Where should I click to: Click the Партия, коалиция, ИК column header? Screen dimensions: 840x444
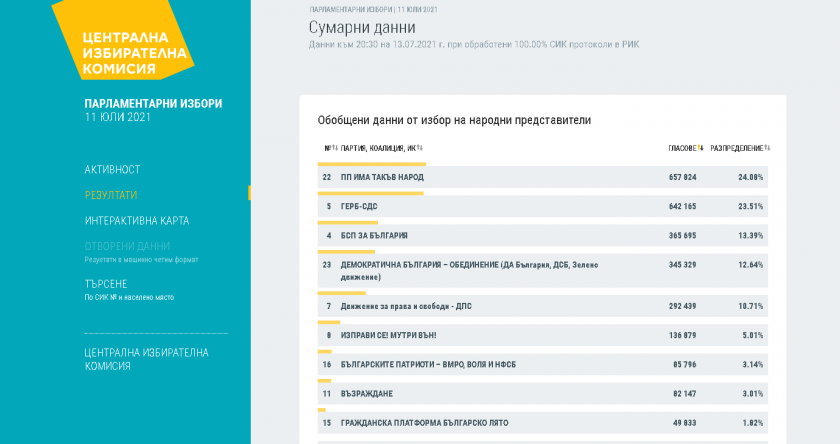pos(378,148)
